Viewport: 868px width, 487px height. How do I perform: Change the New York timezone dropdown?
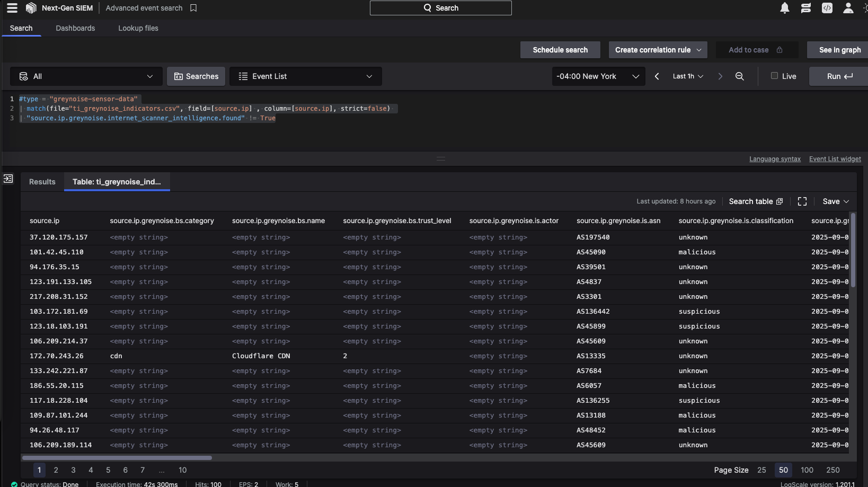click(598, 76)
